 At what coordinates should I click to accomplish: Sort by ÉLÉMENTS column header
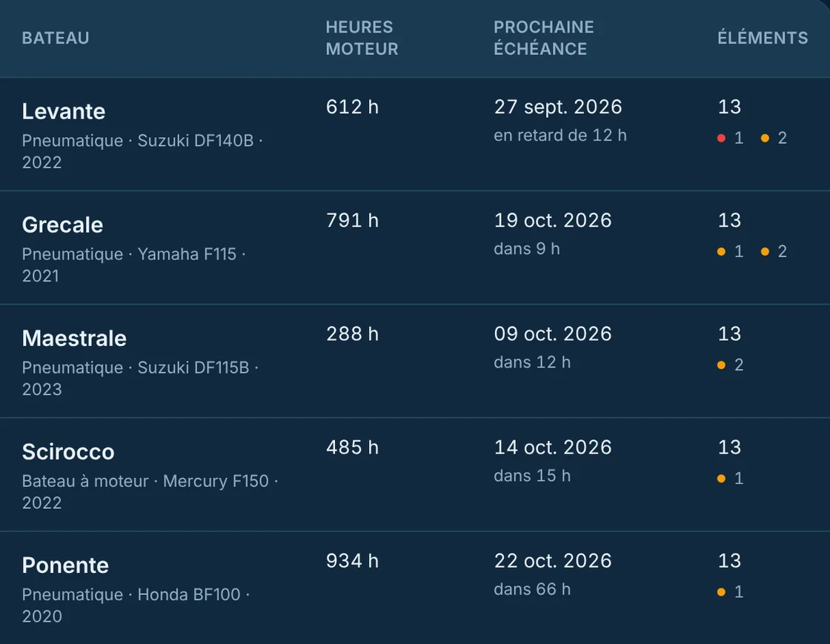click(x=763, y=38)
